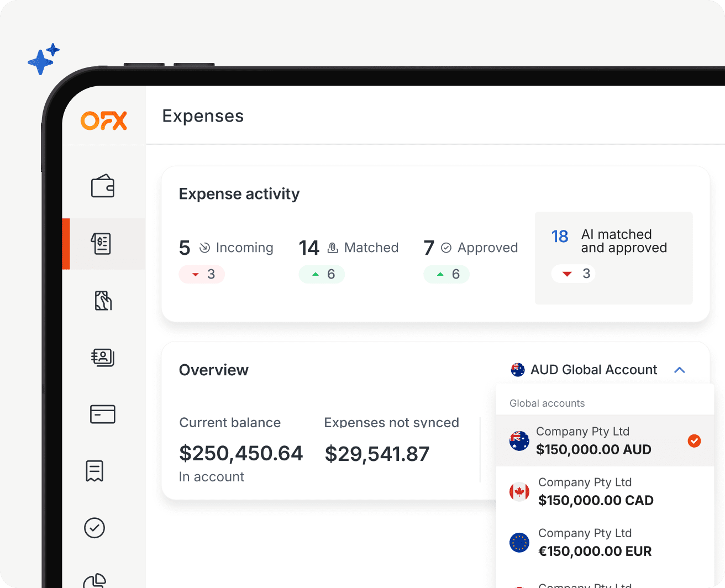
Task: Open the contact cards sidebar icon
Action: 103,358
